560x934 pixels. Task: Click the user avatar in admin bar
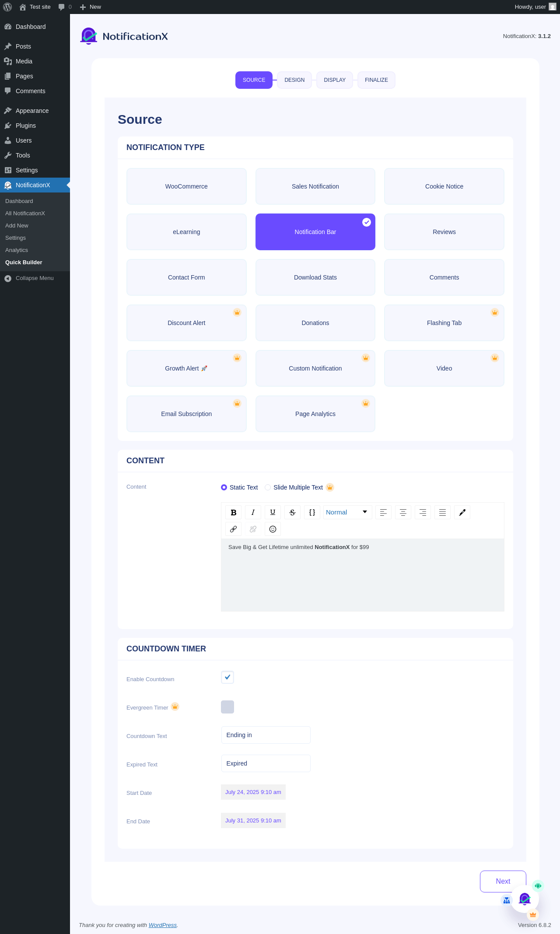pos(553,7)
